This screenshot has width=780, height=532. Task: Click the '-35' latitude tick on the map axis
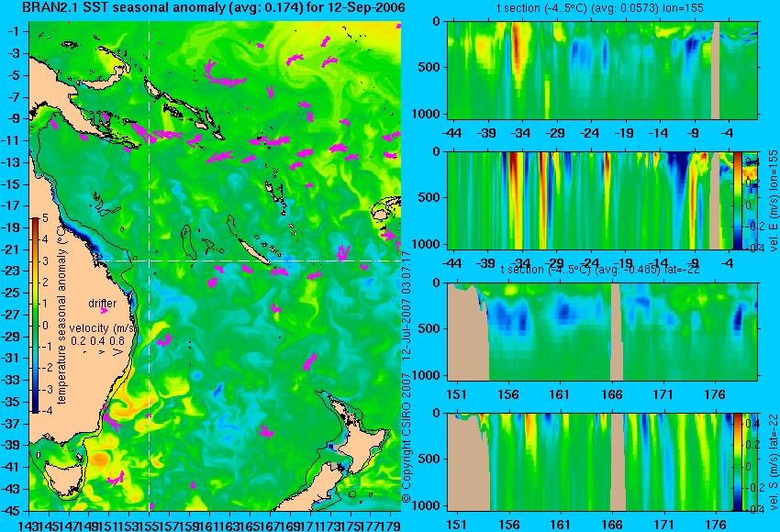tap(11, 402)
